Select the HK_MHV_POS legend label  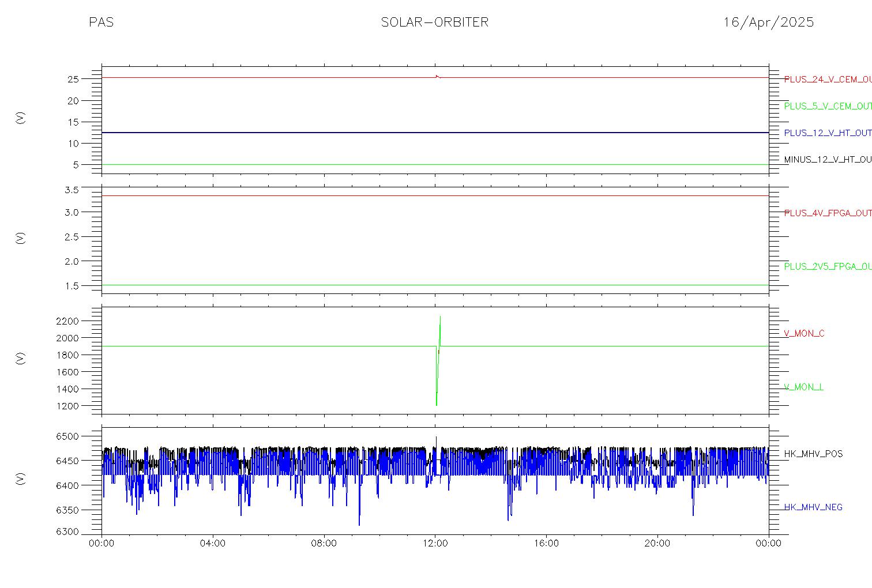click(x=813, y=454)
